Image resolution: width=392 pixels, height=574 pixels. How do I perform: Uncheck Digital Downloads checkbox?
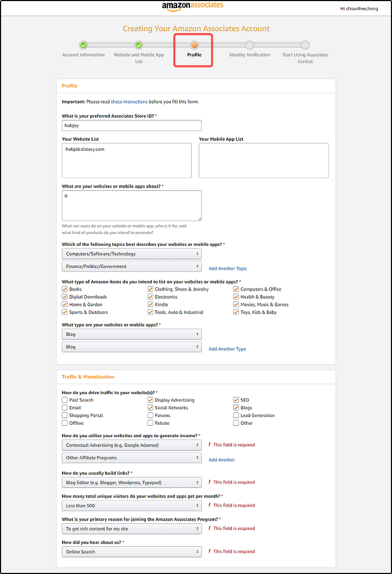click(65, 297)
